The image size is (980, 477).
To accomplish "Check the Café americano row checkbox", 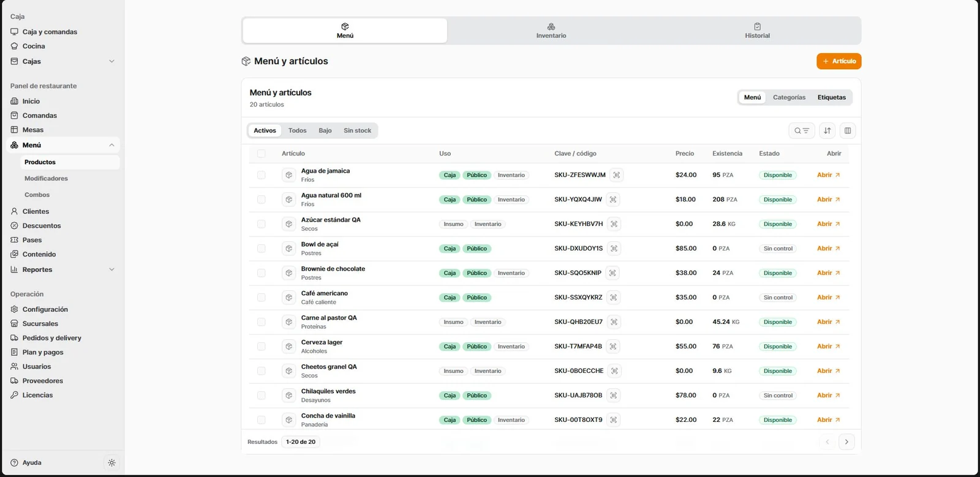I will pyautogui.click(x=262, y=298).
